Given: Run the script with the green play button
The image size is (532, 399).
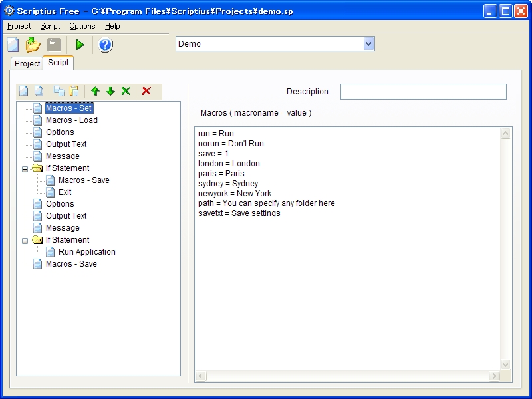Looking at the screenshot, I should [x=80, y=45].
